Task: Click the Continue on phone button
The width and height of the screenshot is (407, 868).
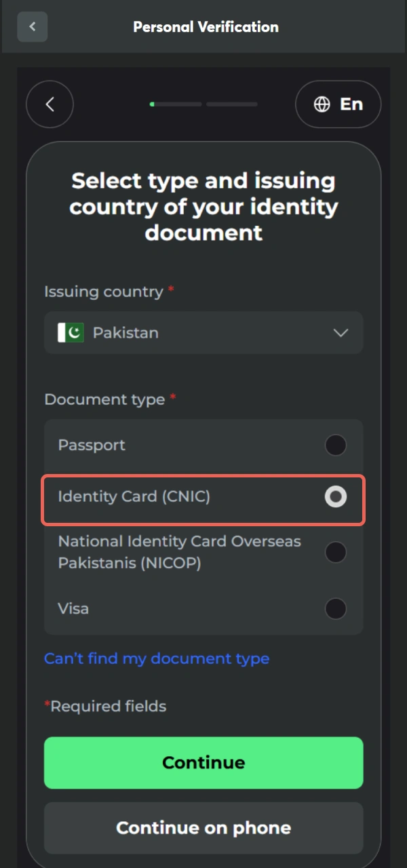Action: 203,827
